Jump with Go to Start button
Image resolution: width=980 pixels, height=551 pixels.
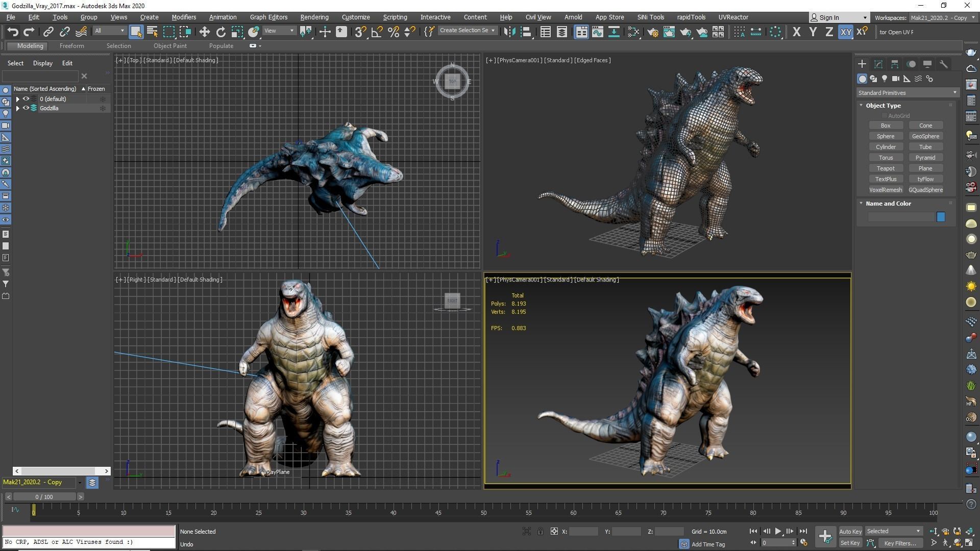[753, 531]
